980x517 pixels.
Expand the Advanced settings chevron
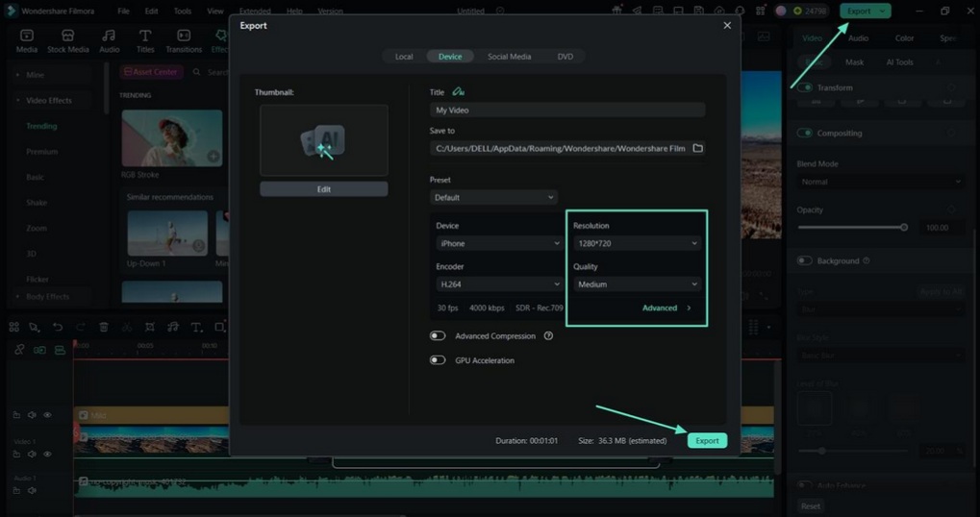point(689,308)
